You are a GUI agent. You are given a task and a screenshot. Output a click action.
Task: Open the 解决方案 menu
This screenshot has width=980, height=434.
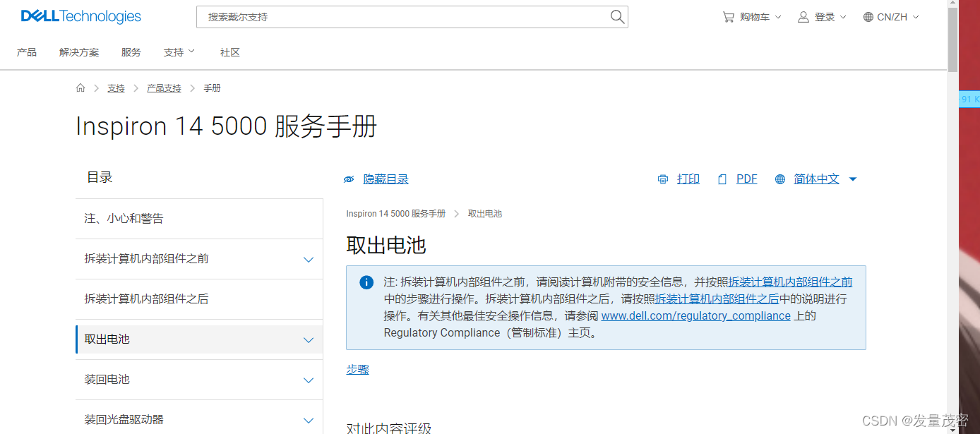79,52
